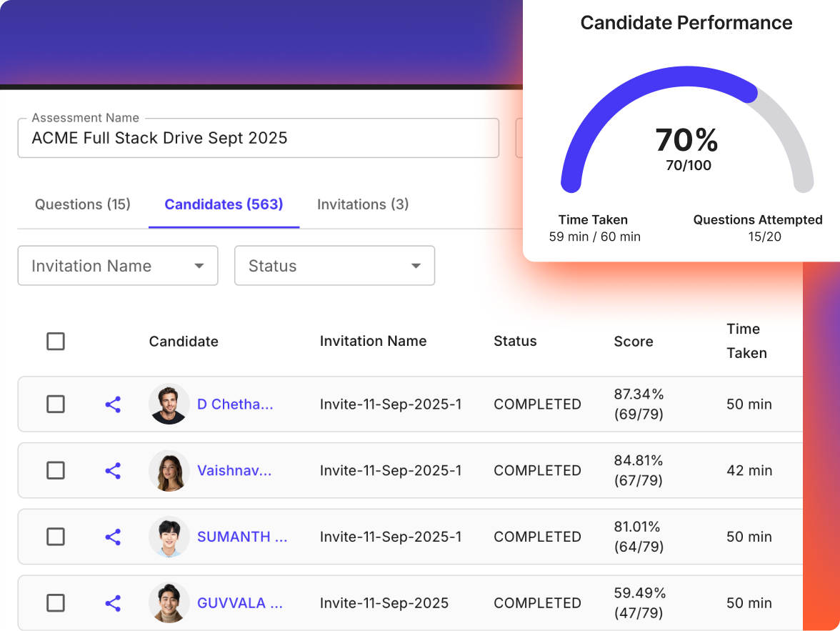Share D Chetha's candidate result

click(112, 404)
